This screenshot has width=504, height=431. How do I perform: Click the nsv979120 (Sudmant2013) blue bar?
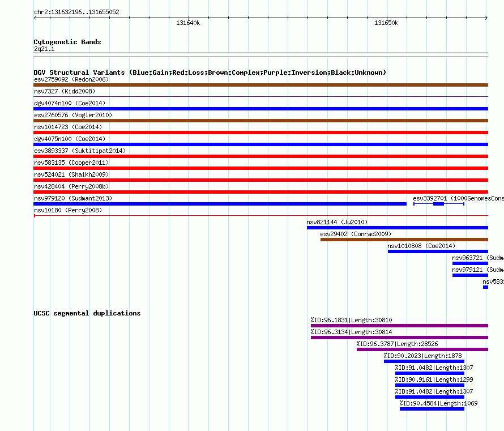click(x=220, y=204)
